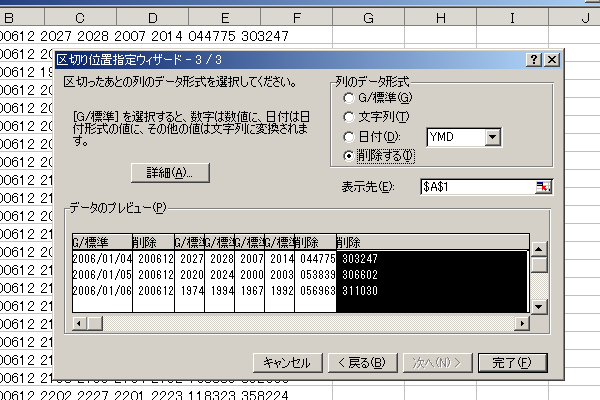The width and height of the screenshot is (600, 400).
Task: Select spreadsheet column header H
Action: pos(440,17)
